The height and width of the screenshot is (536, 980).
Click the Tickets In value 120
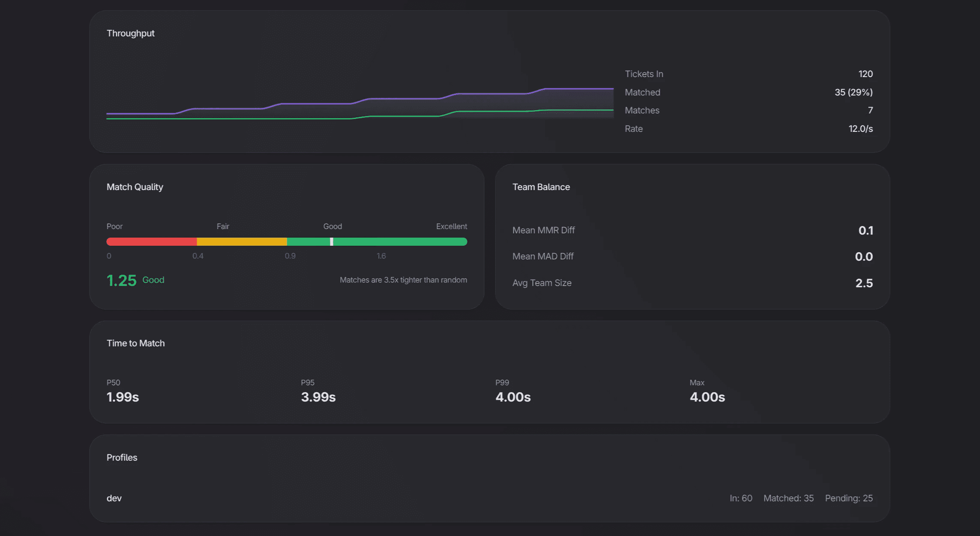point(865,74)
